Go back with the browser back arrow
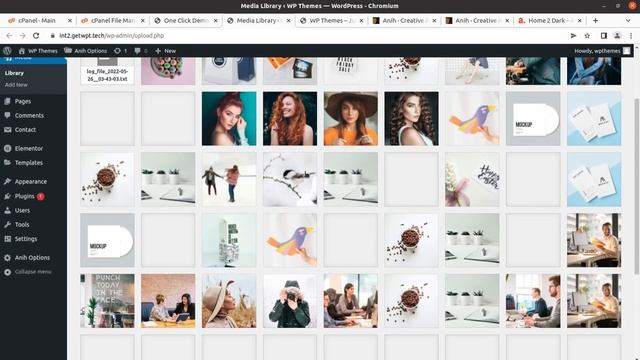This screenshot has width=640, height=360. 9,36
